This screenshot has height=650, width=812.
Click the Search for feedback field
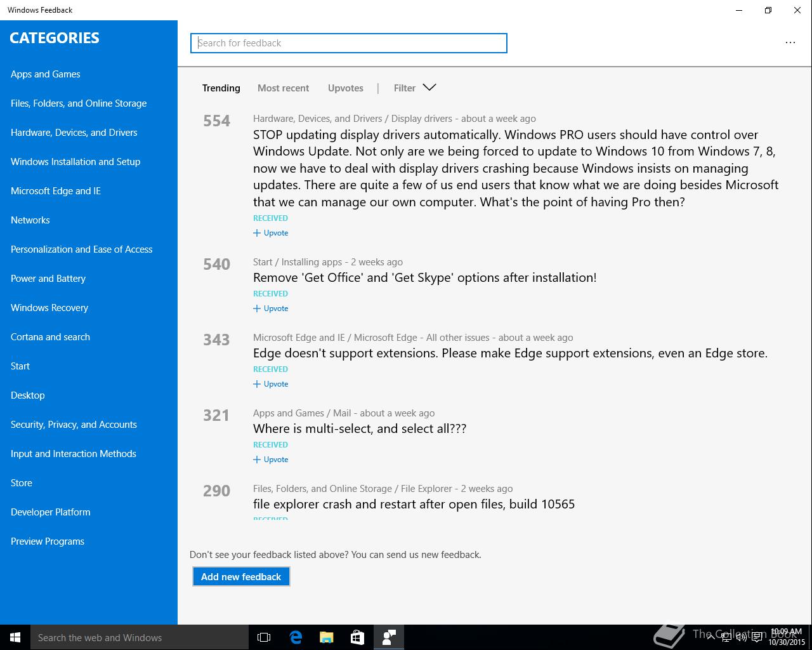[x=349, y=43]
